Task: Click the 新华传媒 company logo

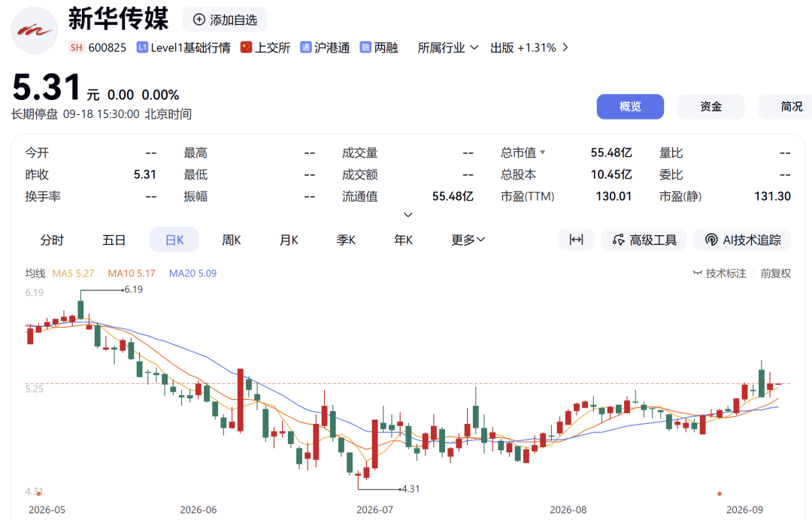Action: (34, 30)
